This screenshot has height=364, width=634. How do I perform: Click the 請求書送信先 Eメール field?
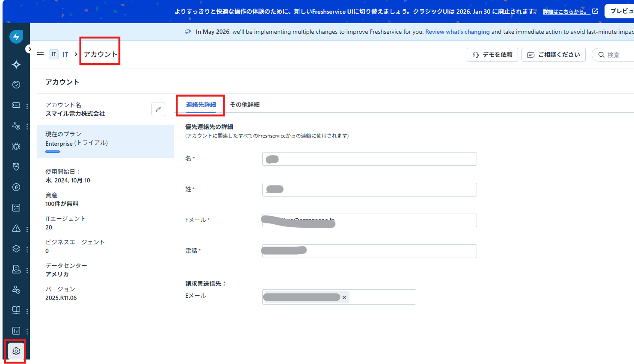pos(339,297)
